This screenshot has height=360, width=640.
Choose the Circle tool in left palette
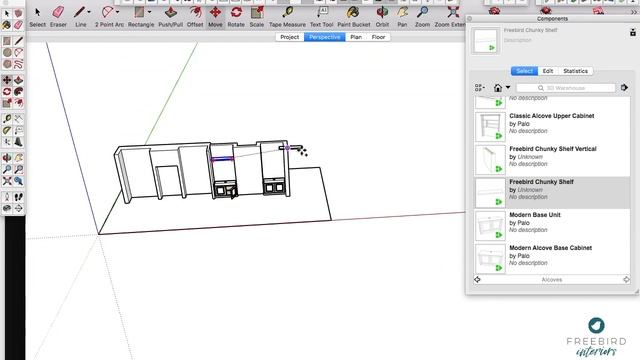[7, 52]
